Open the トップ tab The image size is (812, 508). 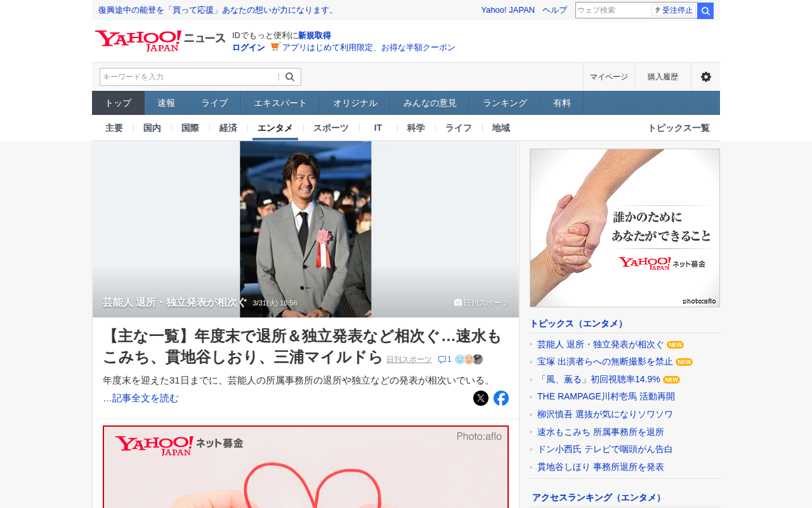pos(118,103)
